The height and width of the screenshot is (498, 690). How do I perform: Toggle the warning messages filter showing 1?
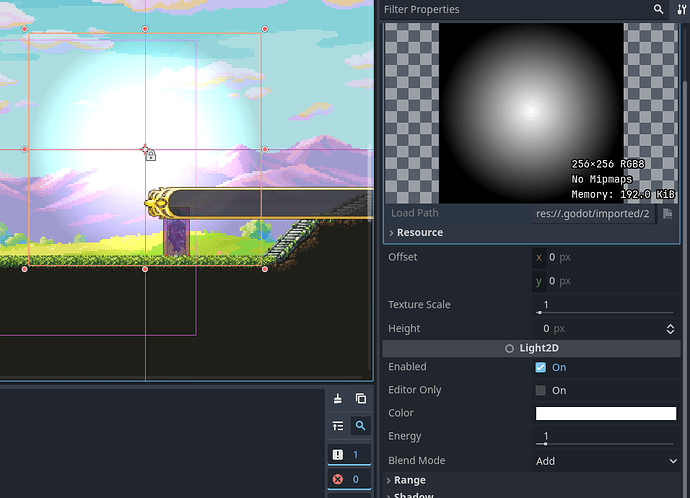click(x=348, y=454)
